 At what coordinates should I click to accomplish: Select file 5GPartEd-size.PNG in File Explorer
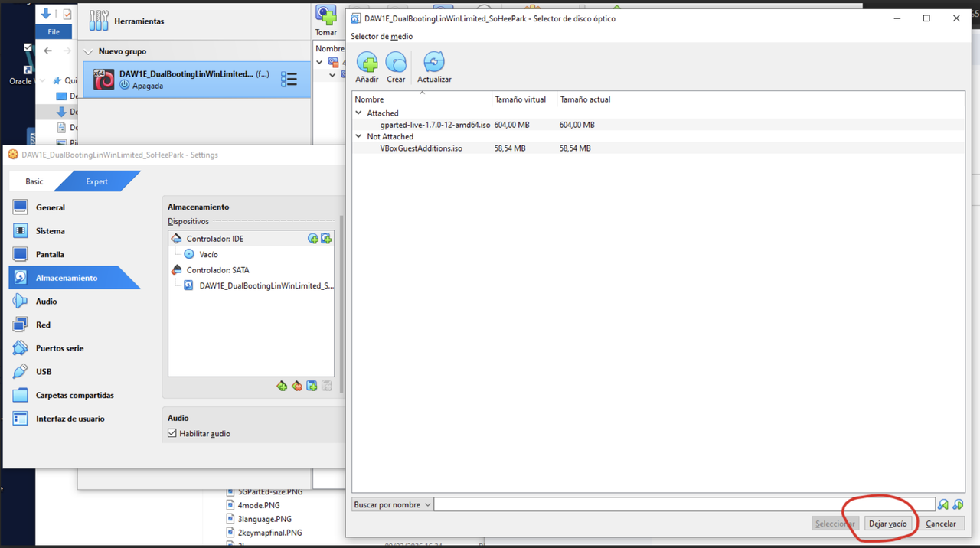pos(270,491)
